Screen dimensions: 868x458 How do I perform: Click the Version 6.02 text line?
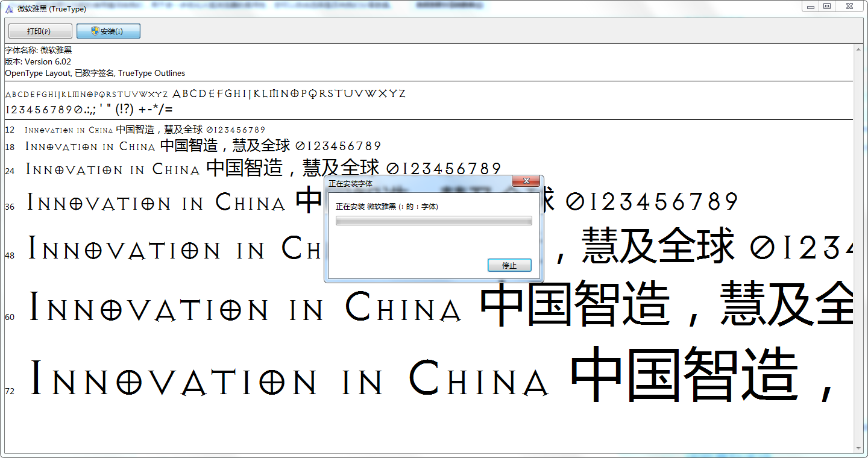[38, 61]
